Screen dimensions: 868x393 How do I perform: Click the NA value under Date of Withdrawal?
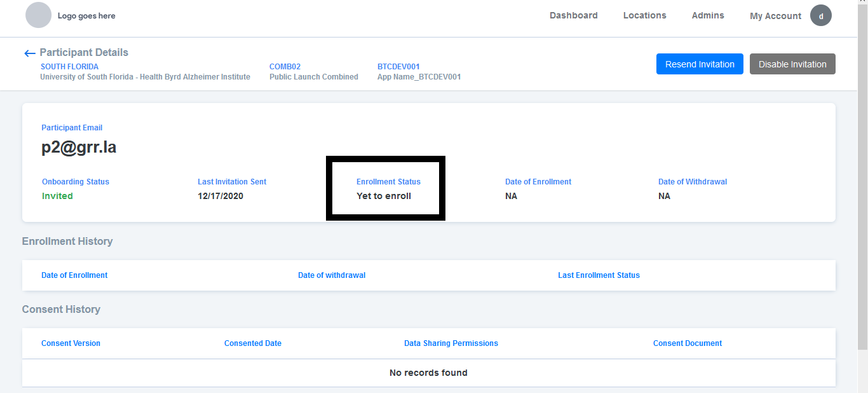pyautogui.click(x=664, y=196)
